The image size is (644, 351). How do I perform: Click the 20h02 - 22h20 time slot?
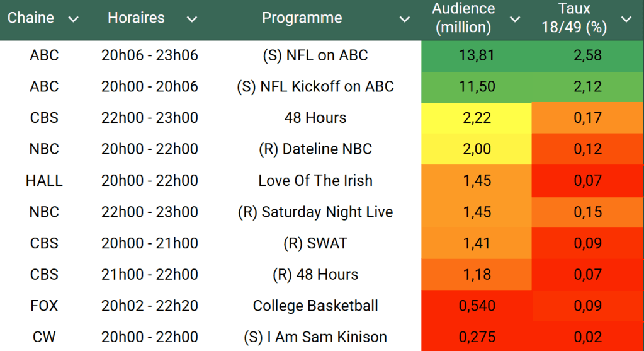point(150,306)
